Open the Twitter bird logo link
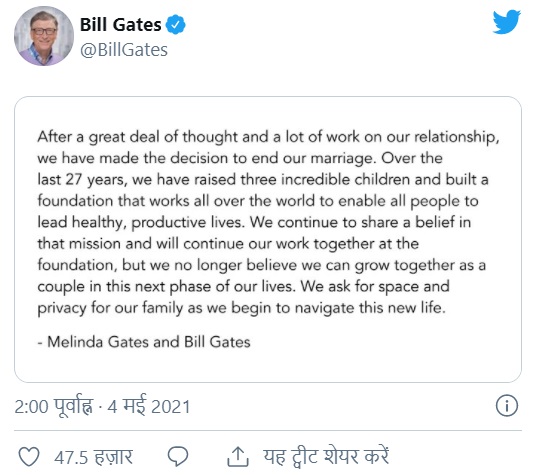 click(506, 22)
